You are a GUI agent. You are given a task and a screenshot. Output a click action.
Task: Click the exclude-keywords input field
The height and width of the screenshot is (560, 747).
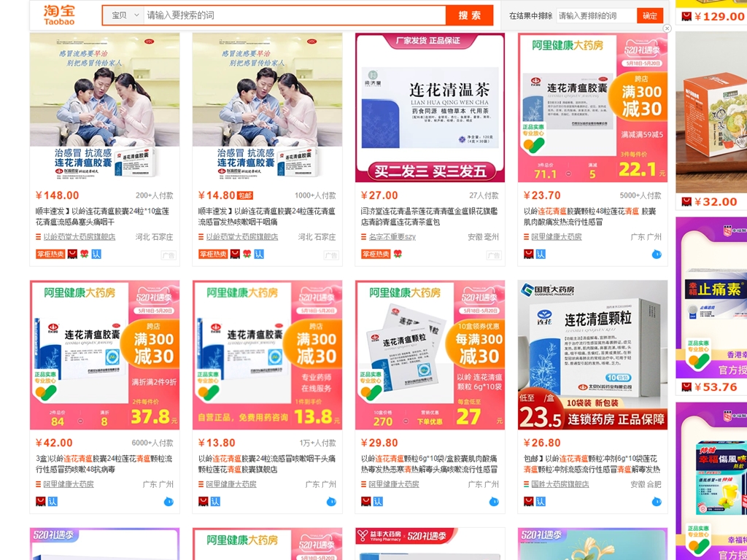coord(597,16)
